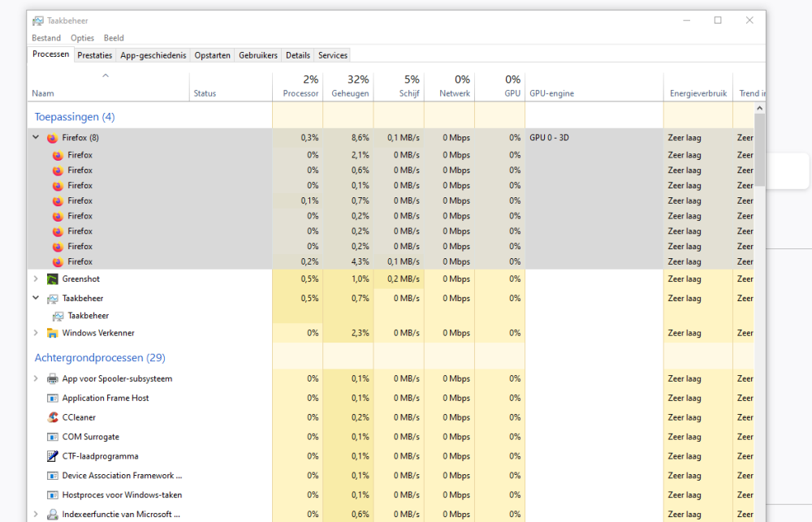Click the Device Association Framework icon
The height and width of the screenshot is (522, 812).
click(x=54, y=476)
